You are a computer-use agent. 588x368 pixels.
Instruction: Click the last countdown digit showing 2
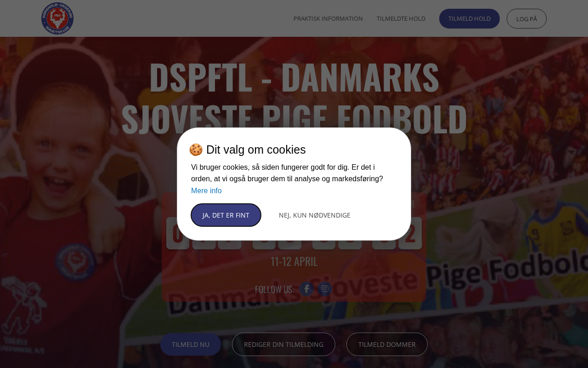(410, 233)
